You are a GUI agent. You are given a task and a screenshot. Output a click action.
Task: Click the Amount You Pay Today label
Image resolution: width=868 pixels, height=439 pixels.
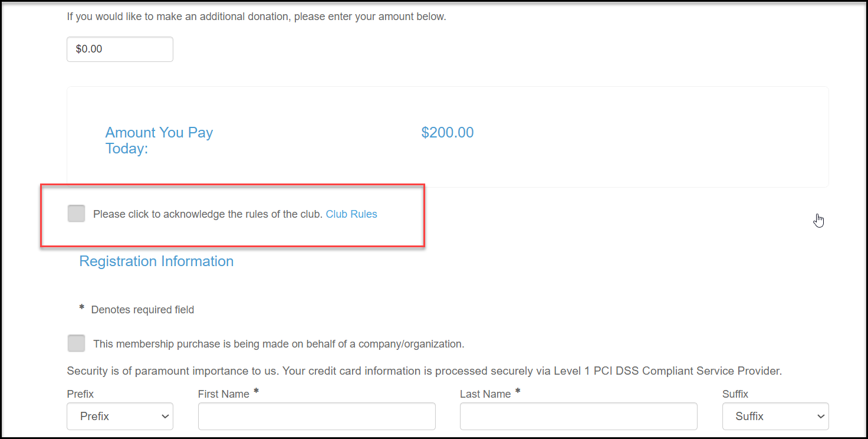pos(159,140)
